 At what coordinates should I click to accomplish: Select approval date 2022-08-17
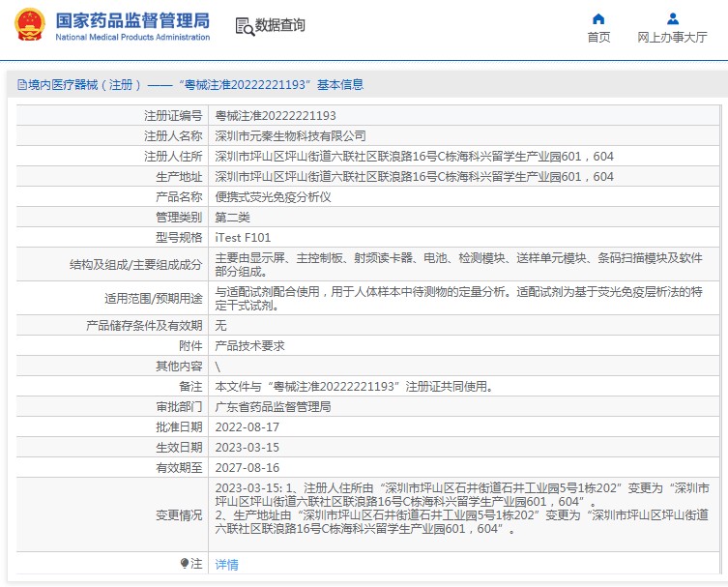coord(247,427)
